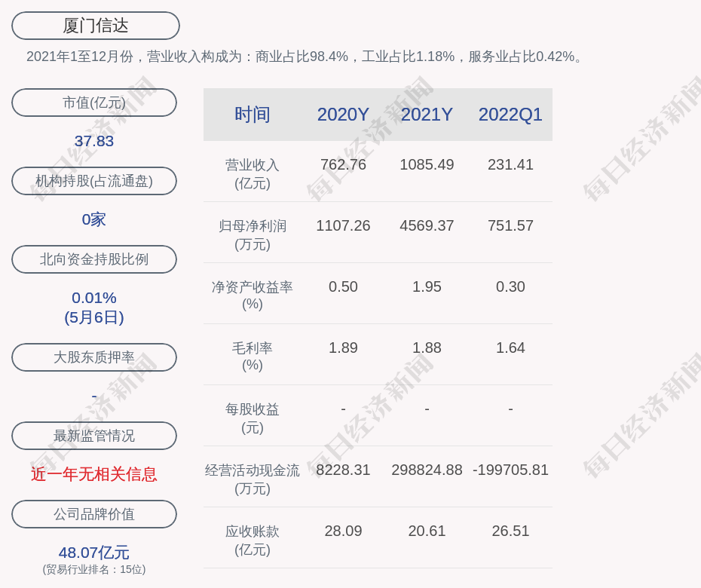Click the 大股东质押率 label pill

pos(94,357)
